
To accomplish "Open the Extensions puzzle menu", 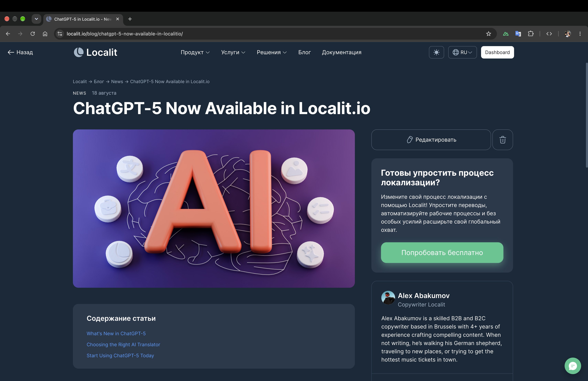I will click(531, 34).
